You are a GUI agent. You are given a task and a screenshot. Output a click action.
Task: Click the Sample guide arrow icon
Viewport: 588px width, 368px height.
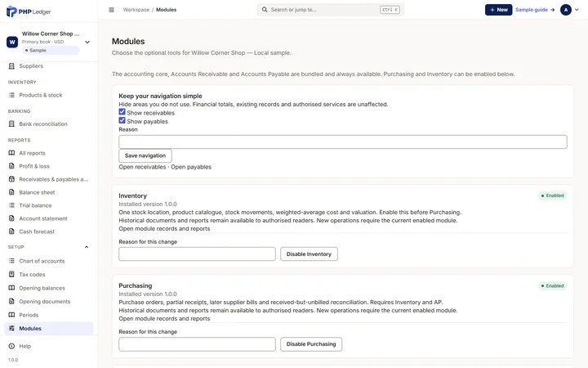[x=552, y=10]
